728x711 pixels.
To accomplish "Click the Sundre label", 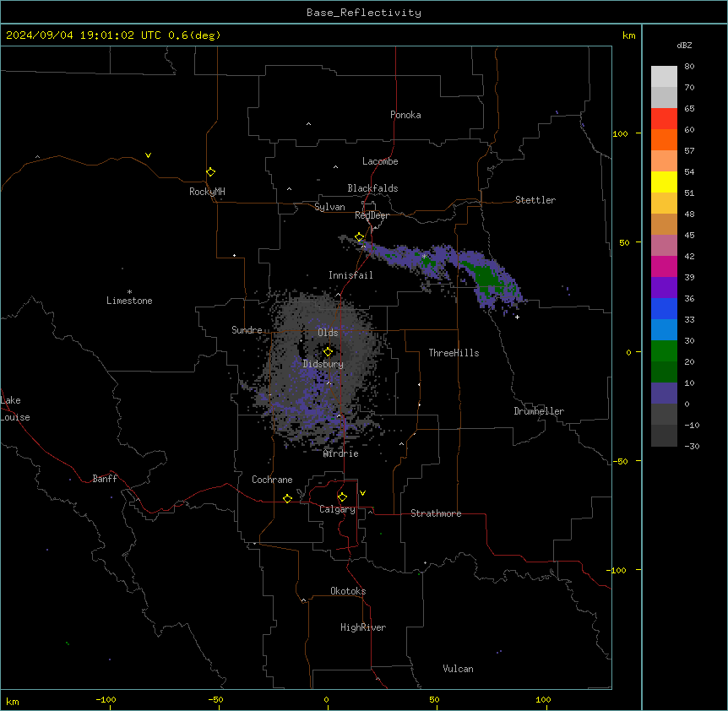I will pos(247,330).
